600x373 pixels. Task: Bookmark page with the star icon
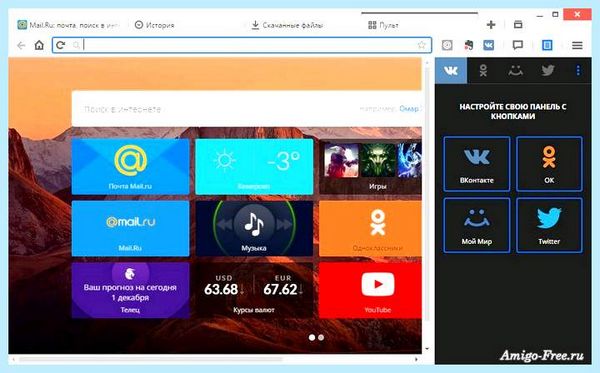click(x=422, y=45)
